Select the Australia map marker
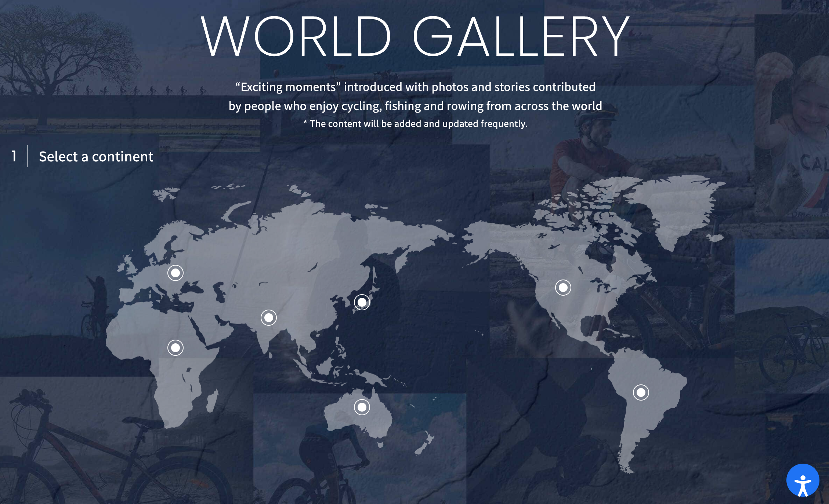 pos(362,407)
